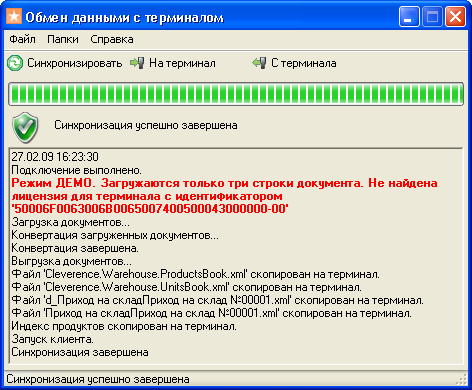Click the orange star app icon in title bar

click(14, 16)
